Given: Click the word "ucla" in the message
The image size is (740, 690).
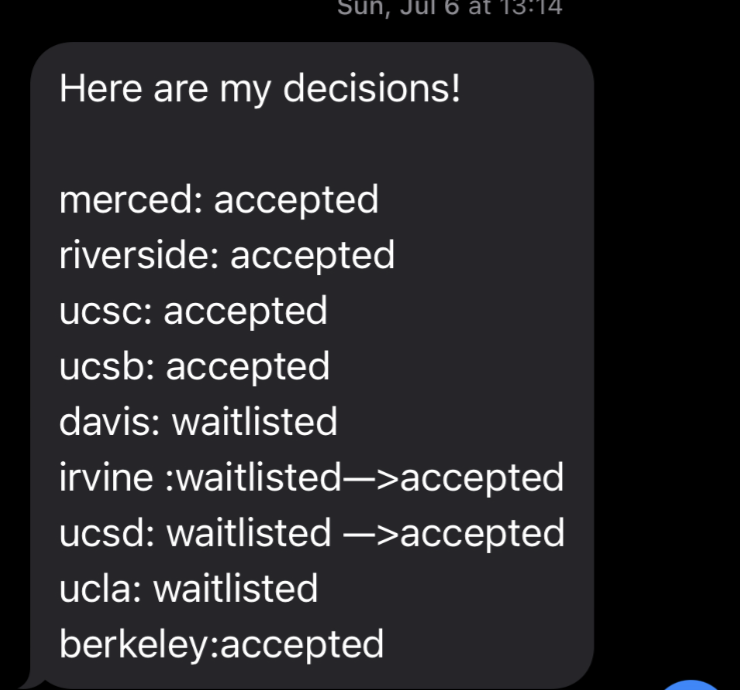Looking at the screenshot, I should 97,588.
